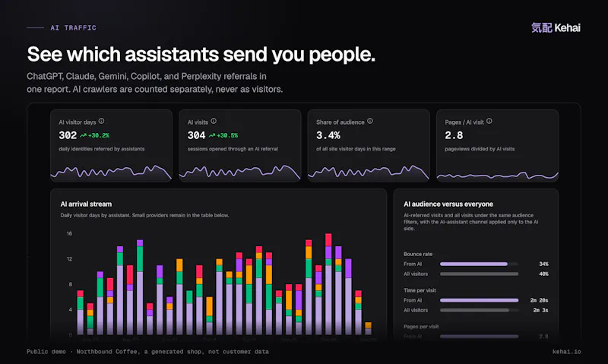Click the AI visits sparkline chart
608x364 pixels.
[x=239, y=172]
